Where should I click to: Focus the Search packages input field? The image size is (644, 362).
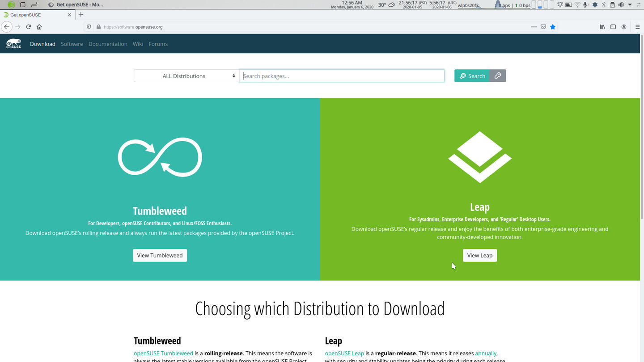click(342, 76)
